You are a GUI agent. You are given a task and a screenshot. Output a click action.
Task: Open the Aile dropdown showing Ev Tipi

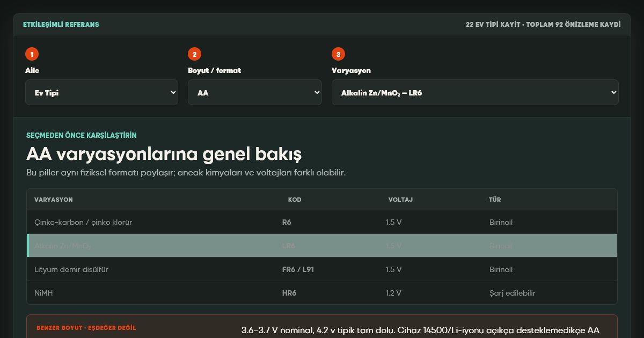101,92
